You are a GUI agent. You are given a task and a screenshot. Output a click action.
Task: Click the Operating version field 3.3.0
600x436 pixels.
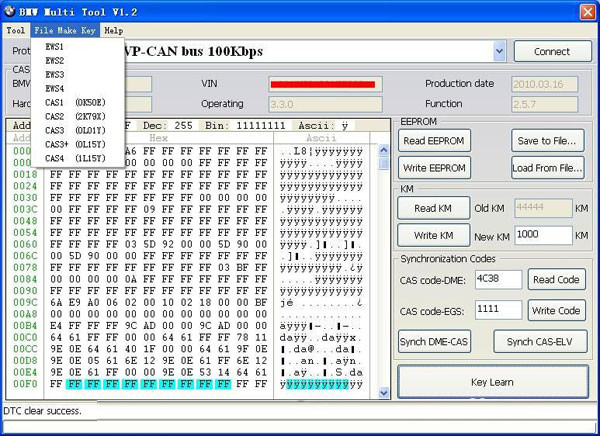point(325,104)
